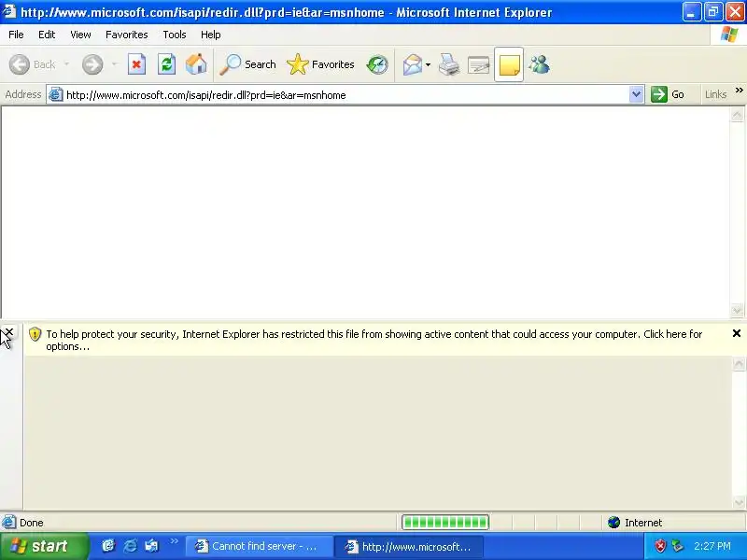Open the History clock icon
This screenshot has height=560, width=747.
tap(377, 64)
